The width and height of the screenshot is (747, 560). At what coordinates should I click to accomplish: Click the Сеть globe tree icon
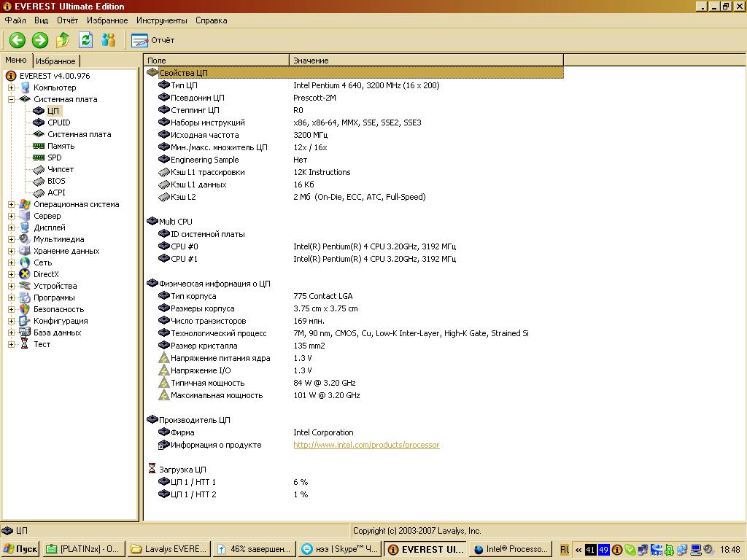pyautogui.click(x=24, y=262)
